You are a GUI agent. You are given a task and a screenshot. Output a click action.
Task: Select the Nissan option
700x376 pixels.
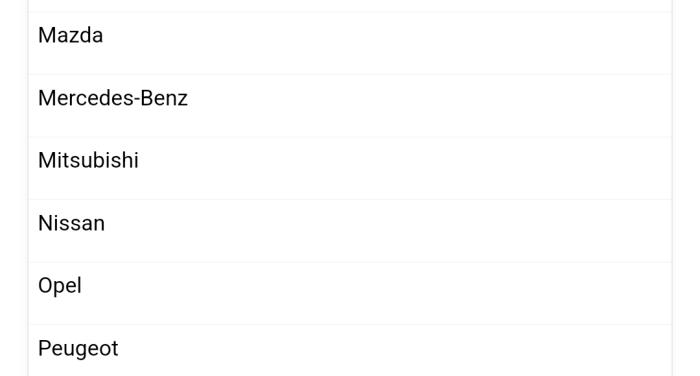coord(350,231)
